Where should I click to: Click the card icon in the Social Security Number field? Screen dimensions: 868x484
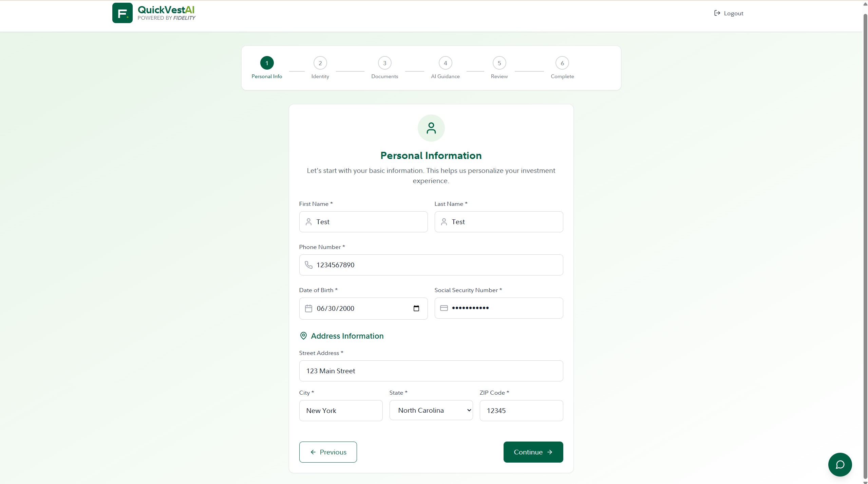point(444,308)
